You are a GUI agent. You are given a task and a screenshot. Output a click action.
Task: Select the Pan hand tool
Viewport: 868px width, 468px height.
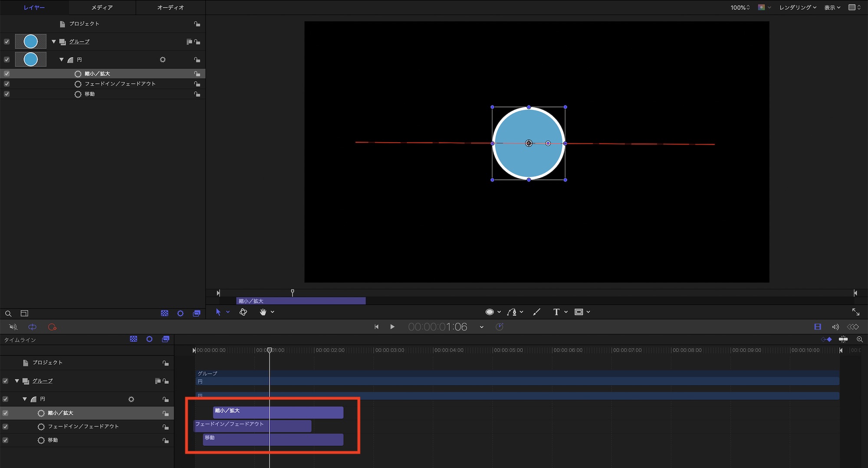coord(263,312)
